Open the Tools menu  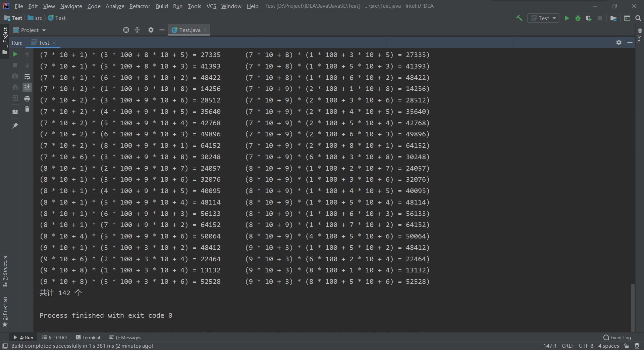(x=194, y=6)
